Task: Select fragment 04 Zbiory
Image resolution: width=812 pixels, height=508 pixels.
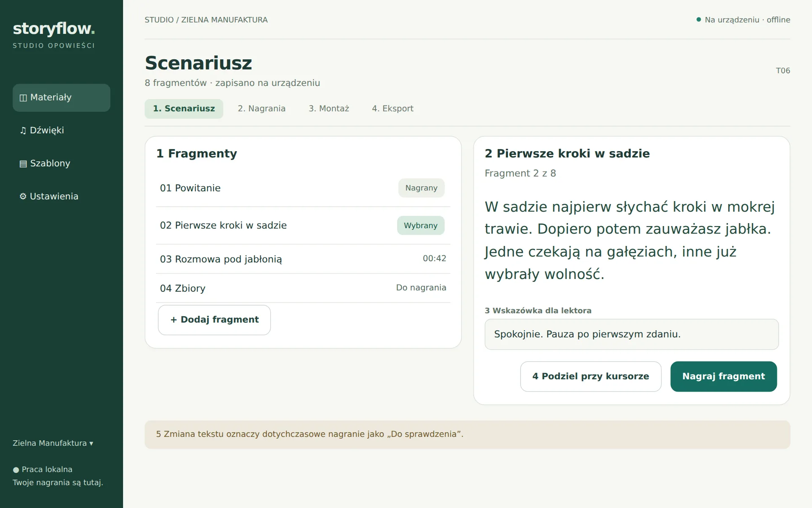Action: [303, 288]
